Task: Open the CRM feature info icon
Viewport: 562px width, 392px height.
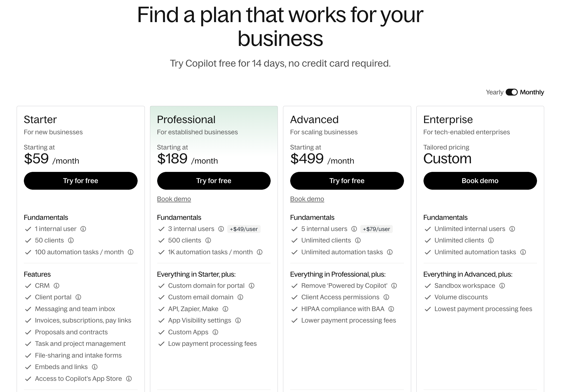Action: tap(57, 286)
